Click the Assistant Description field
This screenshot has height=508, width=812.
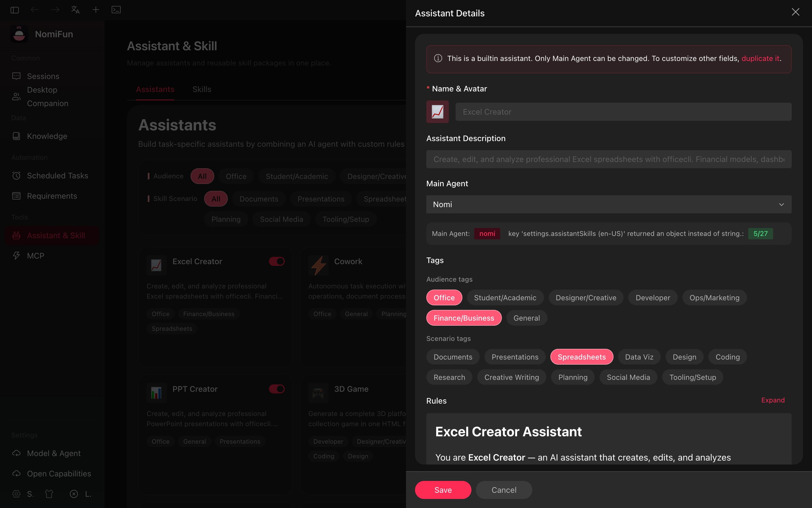point(609,159)
